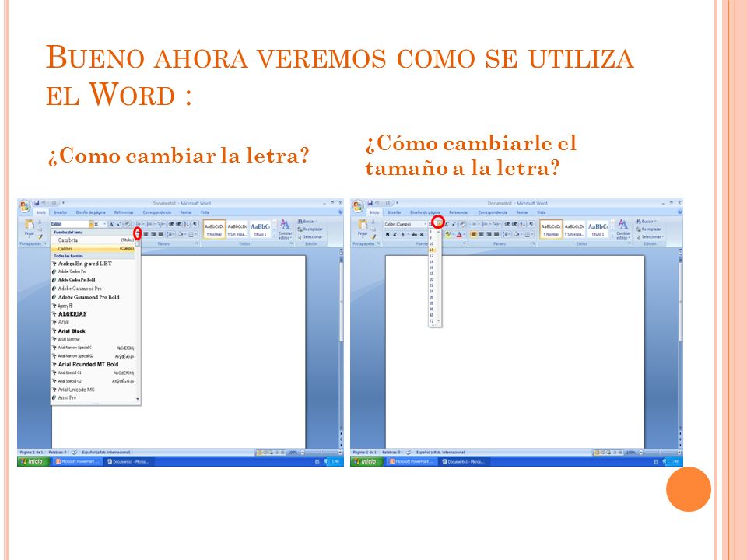The width and height of the screenshot is (747, 560).
Task: Click the Office button in the size-list Word window
Action: (358, 206)
